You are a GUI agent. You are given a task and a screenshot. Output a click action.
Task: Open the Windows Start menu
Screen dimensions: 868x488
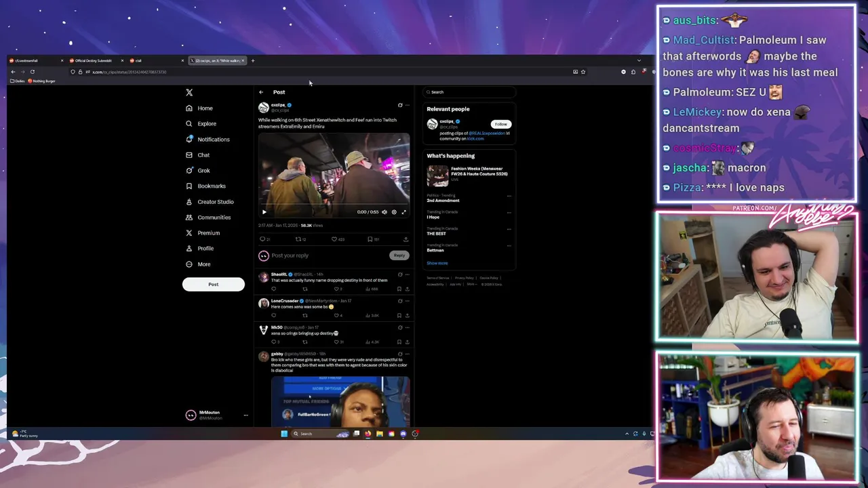[284, 434]
